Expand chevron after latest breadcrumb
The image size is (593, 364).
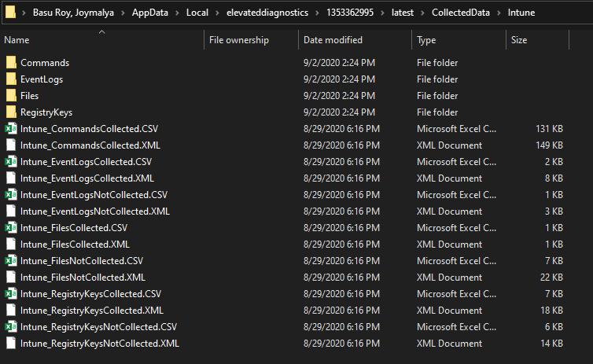[x=423, y=13]
